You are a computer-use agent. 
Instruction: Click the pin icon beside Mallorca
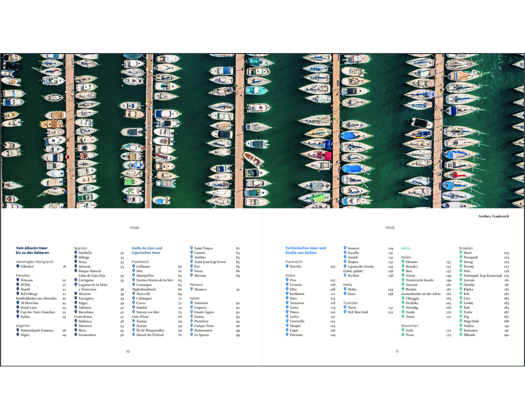76,321
